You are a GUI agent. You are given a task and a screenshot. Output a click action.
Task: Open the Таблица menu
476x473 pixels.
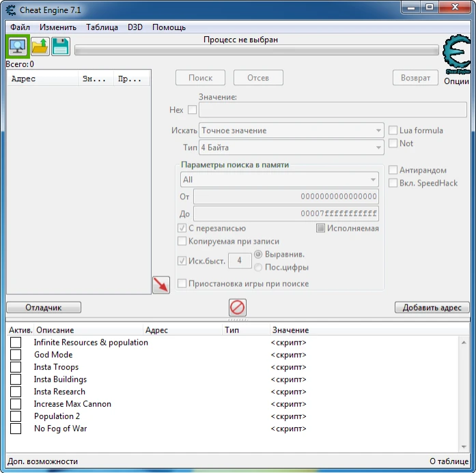pos(102,27)
